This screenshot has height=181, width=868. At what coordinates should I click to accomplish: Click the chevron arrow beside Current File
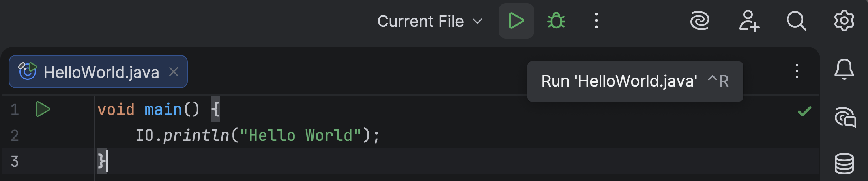pyautogui.click(x=477, y=21)
